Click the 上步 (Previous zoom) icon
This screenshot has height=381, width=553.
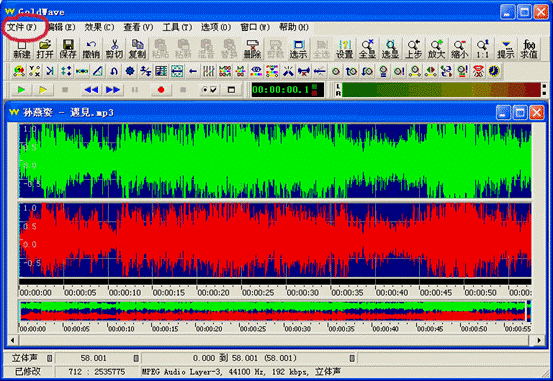413,49
